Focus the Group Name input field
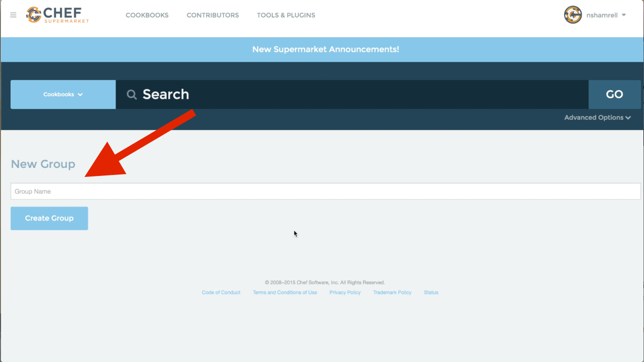Viewport: 644px width, 362px height. (x=326, y=192)
